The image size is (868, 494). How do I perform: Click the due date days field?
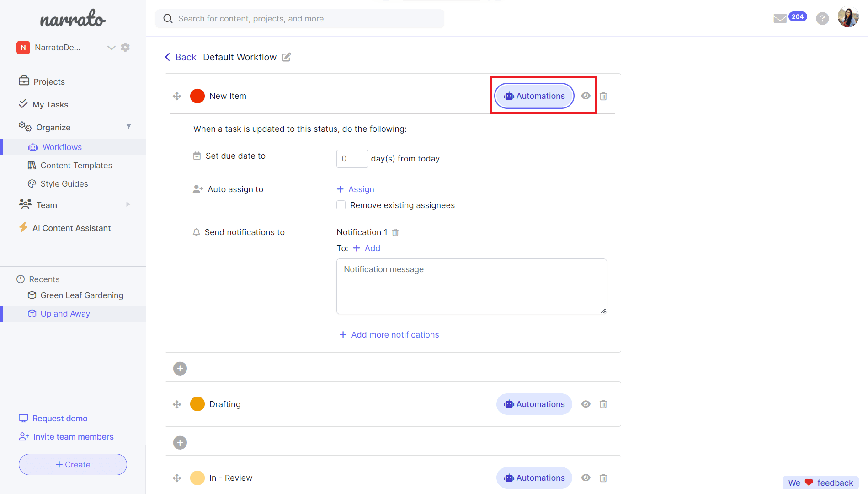tap(352, 159)
